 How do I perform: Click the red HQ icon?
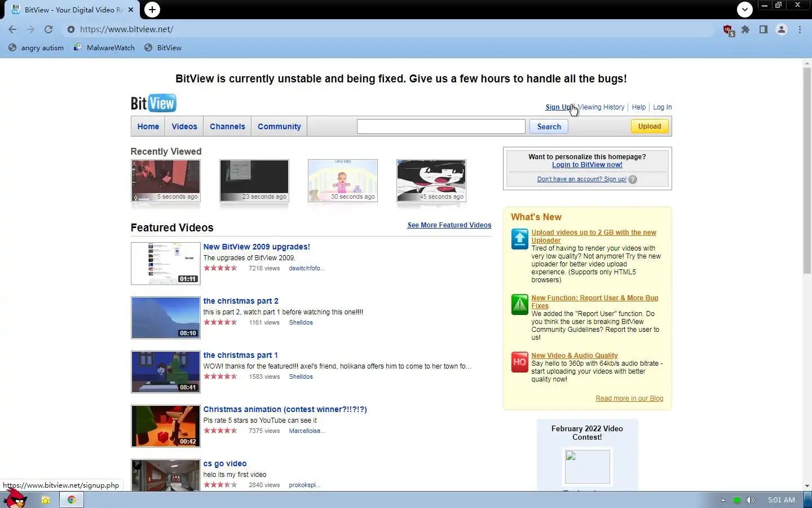tap(519, 362)
